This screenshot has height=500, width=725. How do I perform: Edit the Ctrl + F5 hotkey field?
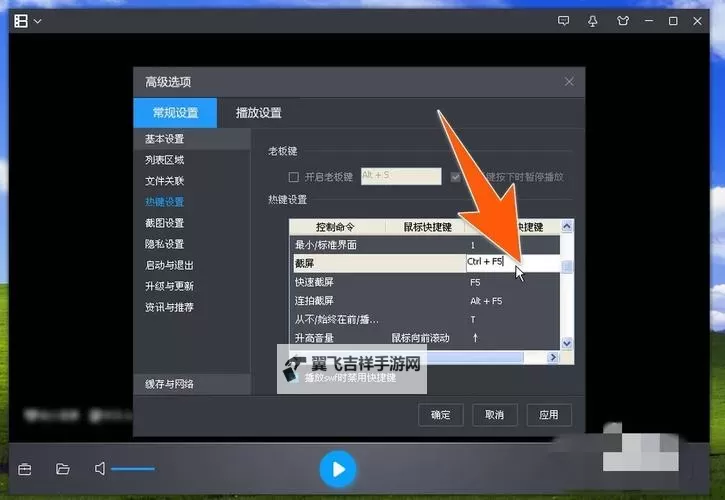(x=512, y=262)
